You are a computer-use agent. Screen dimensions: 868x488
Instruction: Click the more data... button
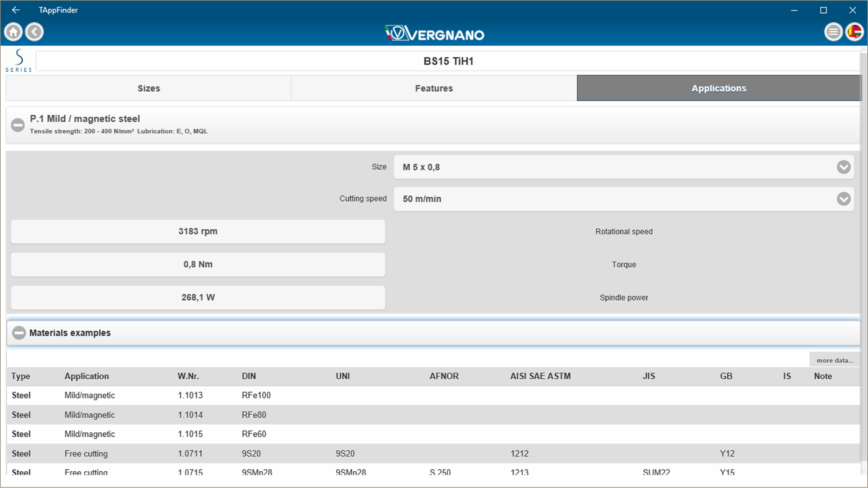pos(834,360)
